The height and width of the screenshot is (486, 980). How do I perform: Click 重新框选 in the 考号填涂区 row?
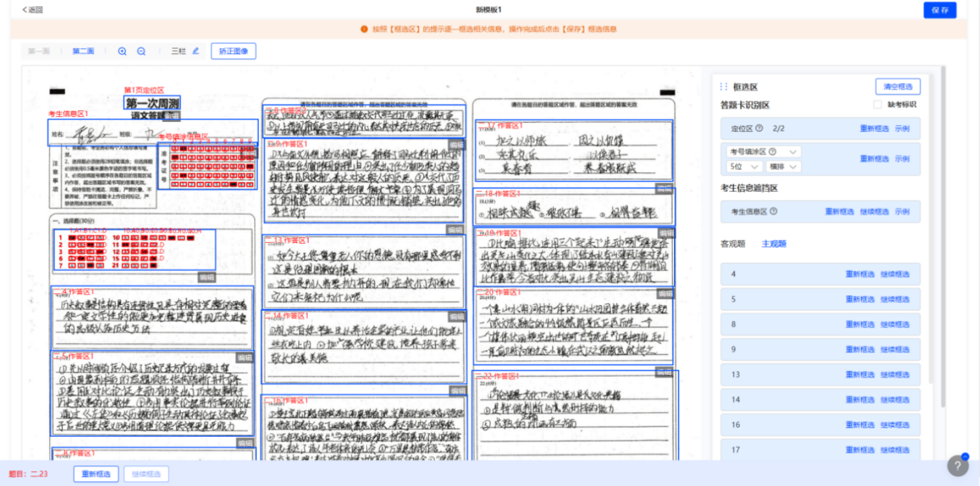point(874,159)
